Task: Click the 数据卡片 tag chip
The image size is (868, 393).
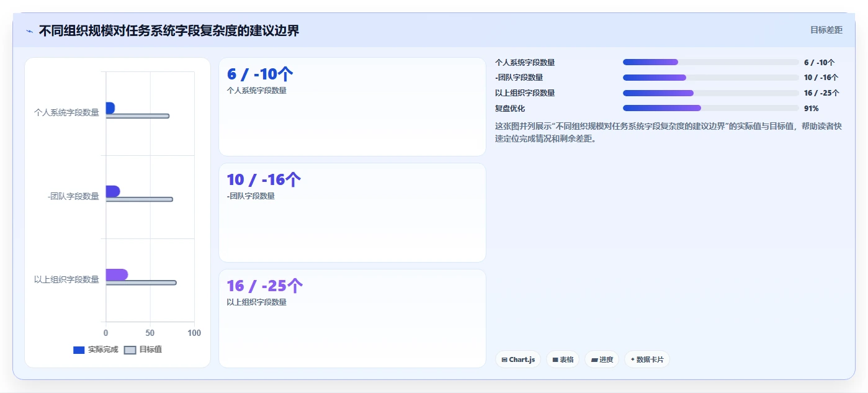Action: click(x=647, y=359)
